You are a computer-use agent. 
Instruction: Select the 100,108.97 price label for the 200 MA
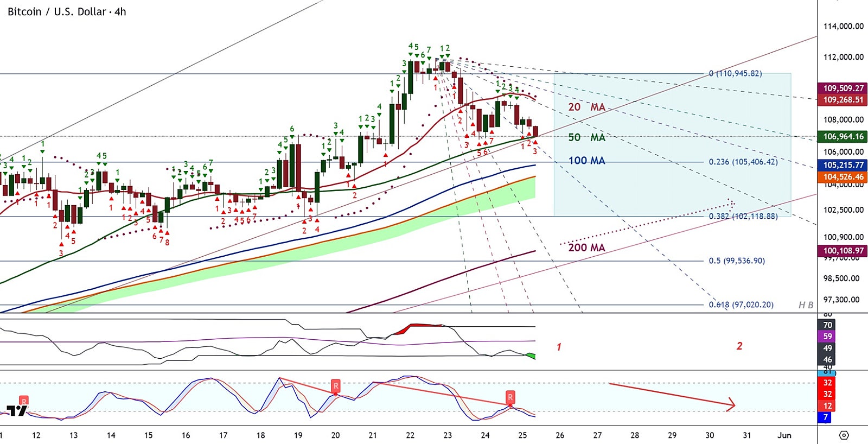click(843, 251)
